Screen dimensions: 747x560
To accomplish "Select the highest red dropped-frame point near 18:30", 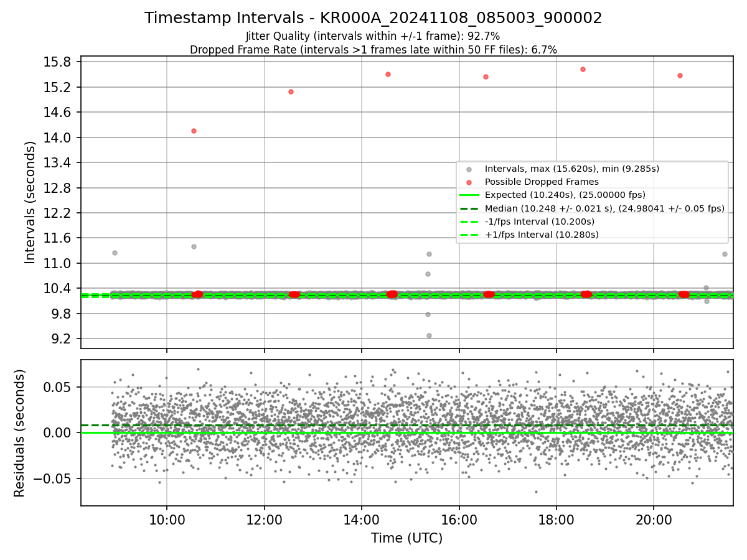I will coord(583,69).
